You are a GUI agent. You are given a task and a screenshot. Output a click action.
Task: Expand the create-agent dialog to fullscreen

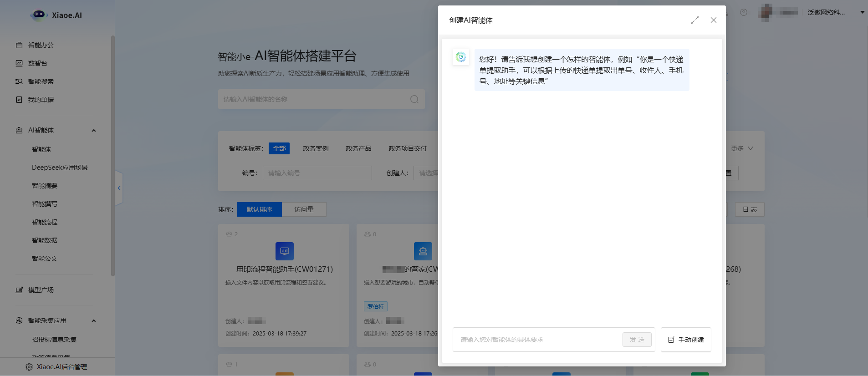point(695,20)
